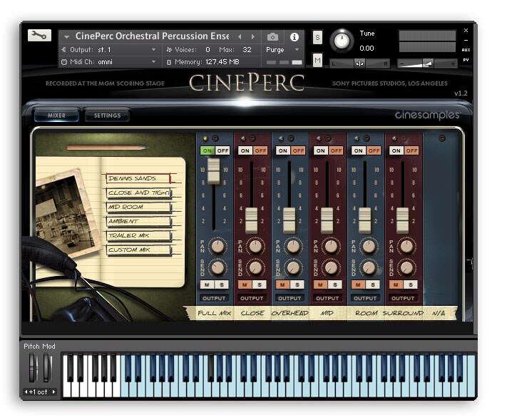Minimize the instrument header view
Image resolution: width=507 pixels, height=420 pixels.
point(466,41)
